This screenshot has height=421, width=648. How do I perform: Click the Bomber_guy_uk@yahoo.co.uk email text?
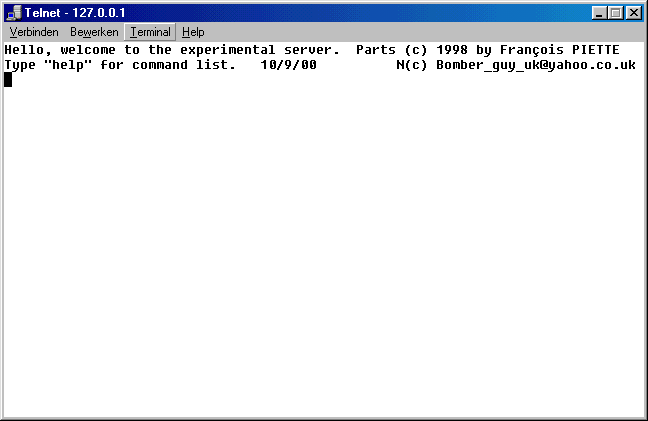(536, 65)
